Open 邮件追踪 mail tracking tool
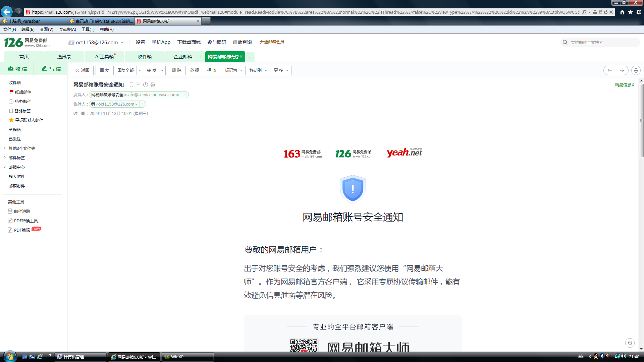Viewport: 644px width, 362px height. point(19,211)
